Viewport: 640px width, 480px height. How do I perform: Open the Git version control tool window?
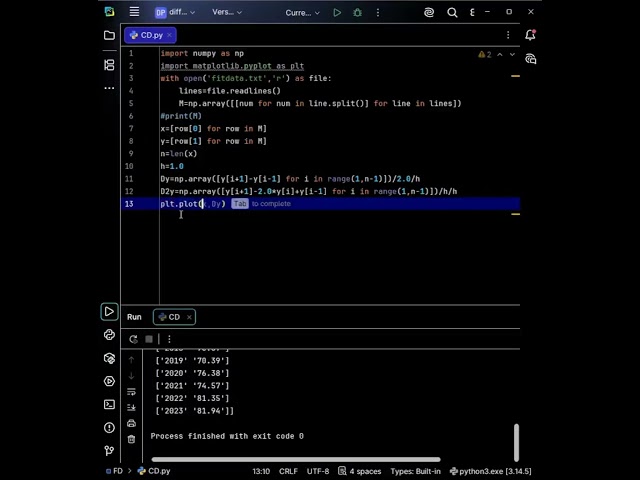click(x=109, y=451)
